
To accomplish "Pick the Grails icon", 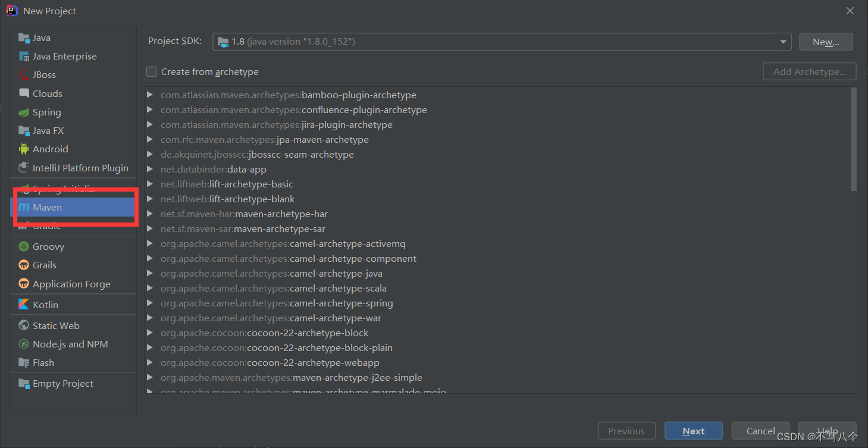I will pos(24,265).
